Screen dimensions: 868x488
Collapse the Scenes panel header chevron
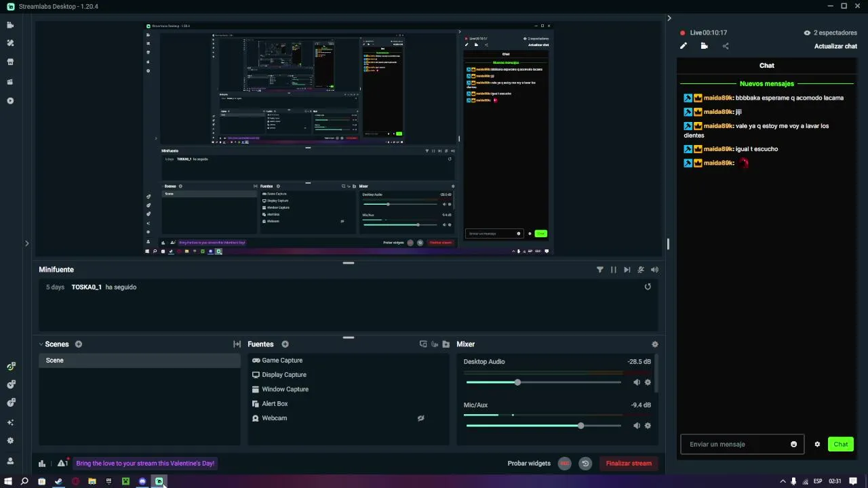pyautogui.click(x=41, y=344)
